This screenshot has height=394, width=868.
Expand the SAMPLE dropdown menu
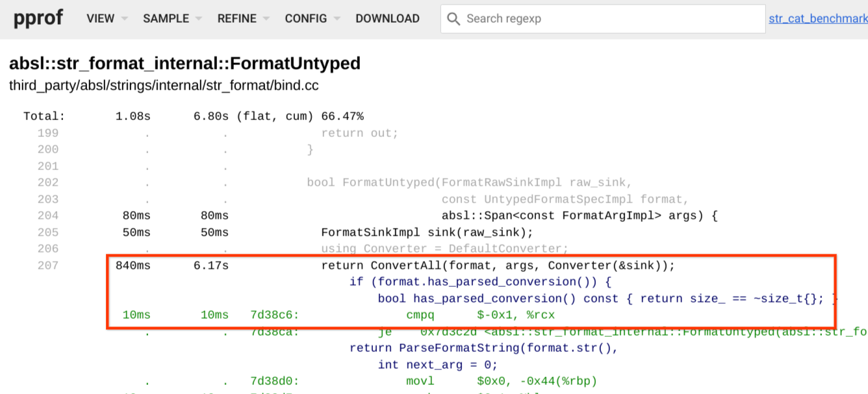pyautogui.click(x=172, y=19)
